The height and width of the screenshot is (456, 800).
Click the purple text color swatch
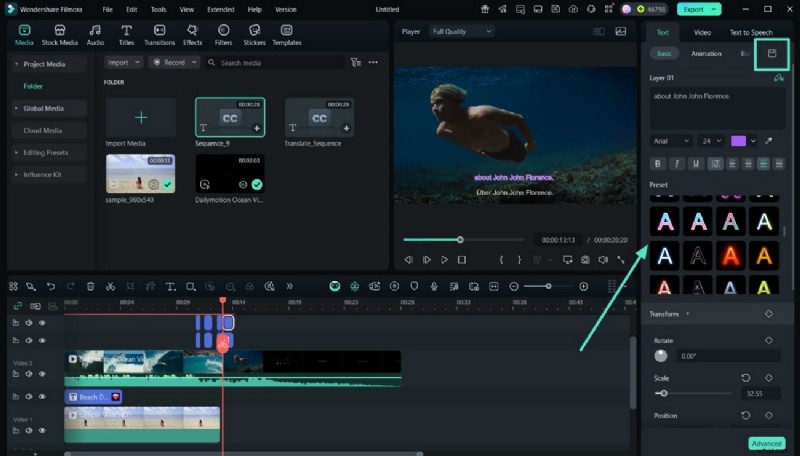pyautogui.click(x=739, y=141)
